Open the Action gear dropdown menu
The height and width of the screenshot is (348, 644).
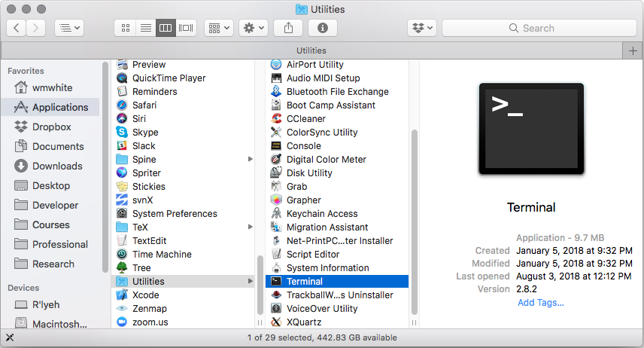pyautogui.click(x=253, y=28)
